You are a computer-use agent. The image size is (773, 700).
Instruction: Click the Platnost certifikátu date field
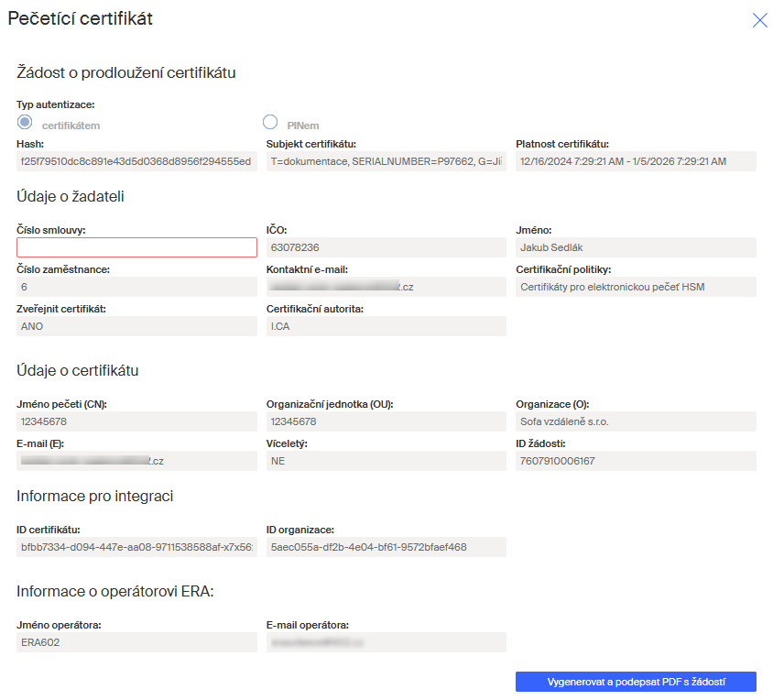(636, 161)
